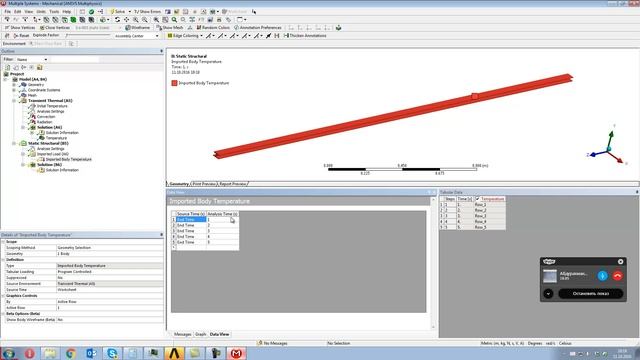This screenshot has width=640, height=360.
Task: Toggle Close Vertices
Action: click(55, 28)
